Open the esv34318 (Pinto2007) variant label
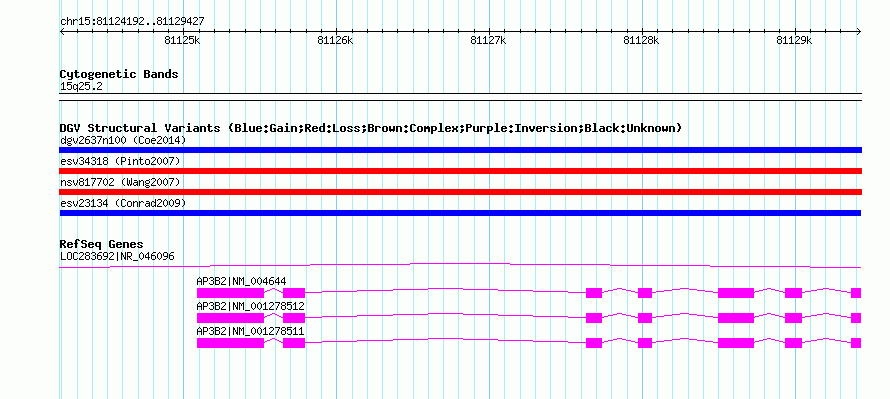The height and width of the screenshot is (399, 890). [x=120, y=162]
